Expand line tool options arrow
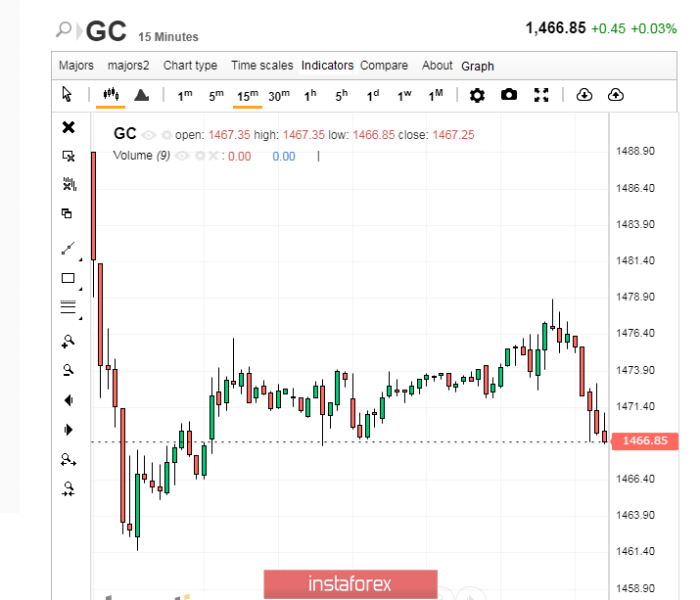The width and height of the screenshot is (700, 600). pos(81,259)
